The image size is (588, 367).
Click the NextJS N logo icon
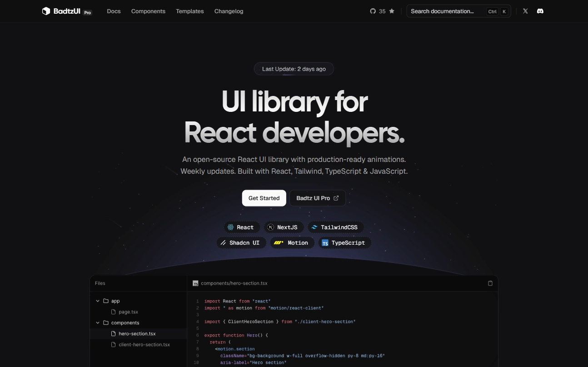[x=271, y=227]
